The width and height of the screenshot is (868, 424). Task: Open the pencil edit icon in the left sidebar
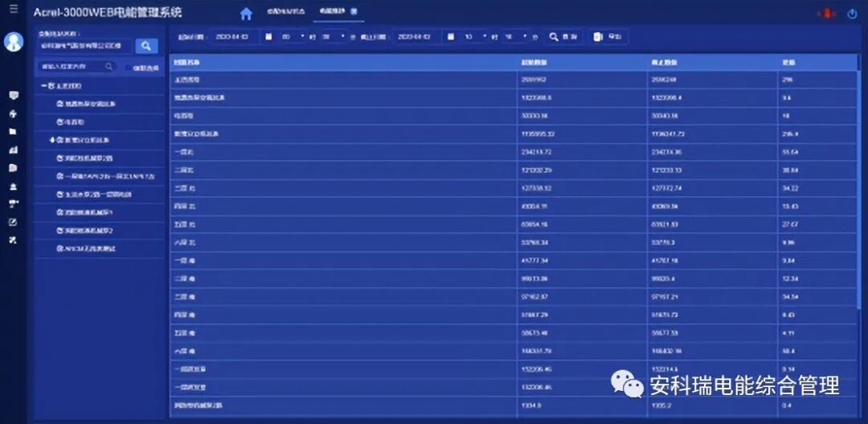pos(14,222)
